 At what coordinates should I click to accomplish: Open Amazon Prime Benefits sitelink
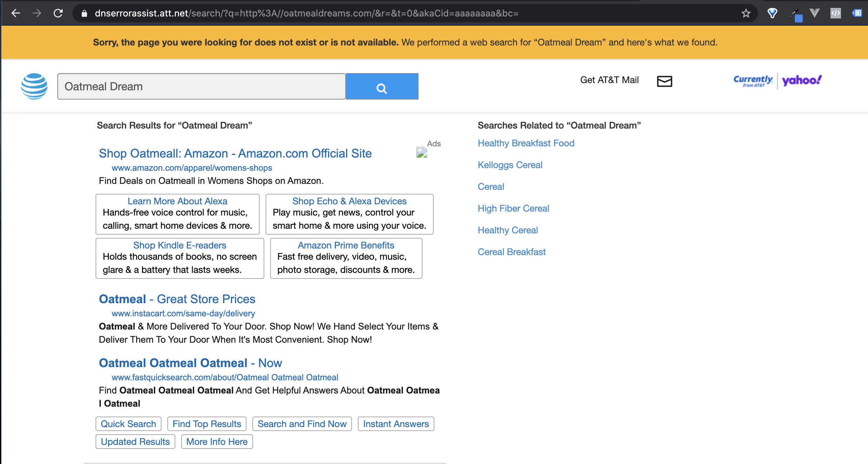tap(346, 245)
